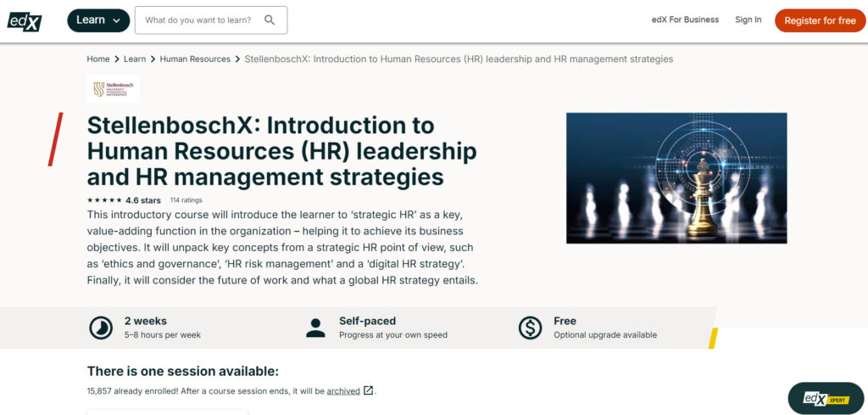Click the course title heading
Image resolution: width=868 pixels, height=415 pixels.
click(281, 151)
